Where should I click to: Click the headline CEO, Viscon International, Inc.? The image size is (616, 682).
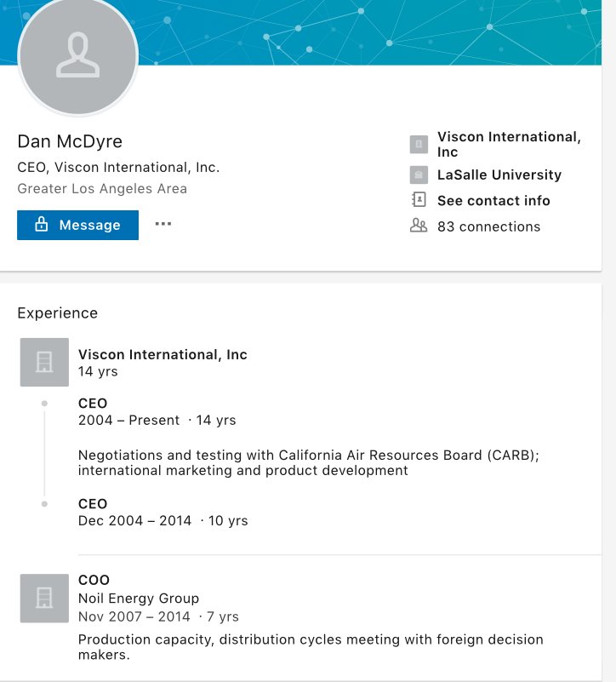point(118,168)
